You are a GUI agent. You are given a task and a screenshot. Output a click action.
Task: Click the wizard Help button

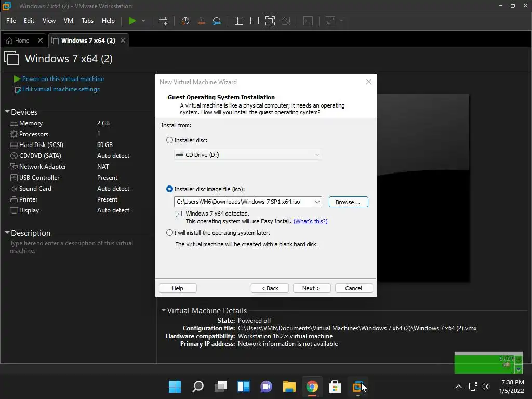(x=178, y=288)
